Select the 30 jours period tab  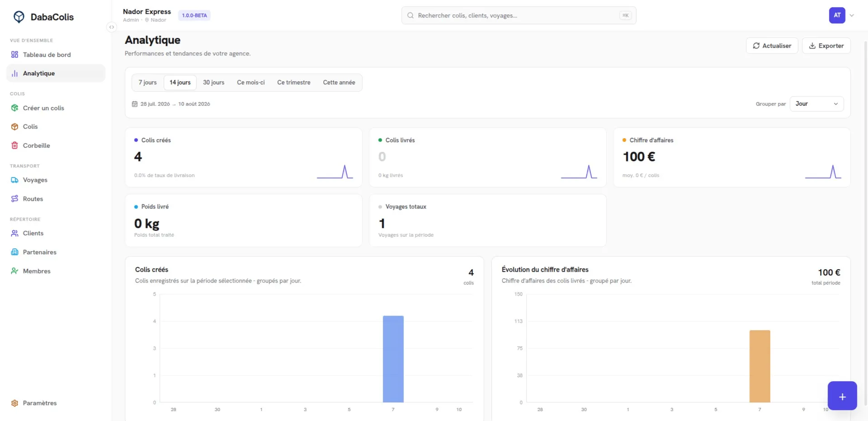(x=213, y=83)
